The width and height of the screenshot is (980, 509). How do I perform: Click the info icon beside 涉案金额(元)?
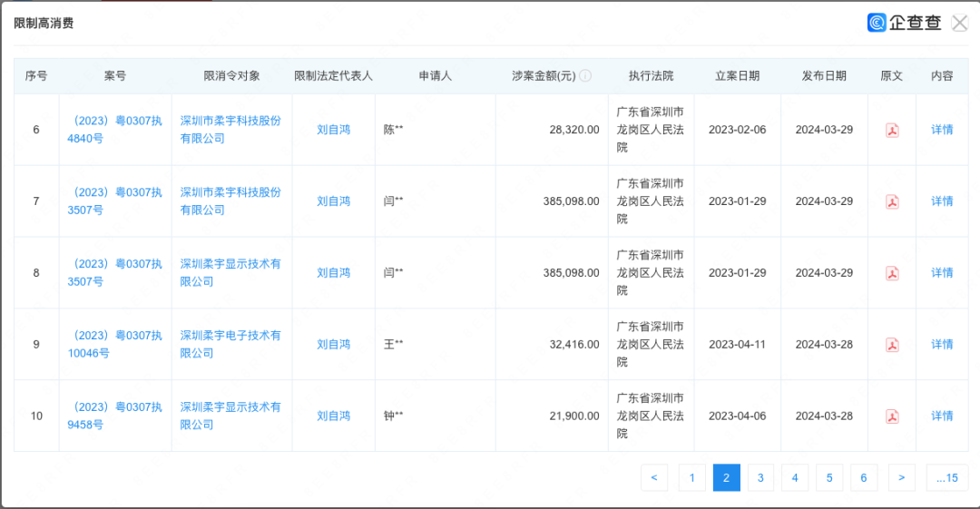click(585, 76)
